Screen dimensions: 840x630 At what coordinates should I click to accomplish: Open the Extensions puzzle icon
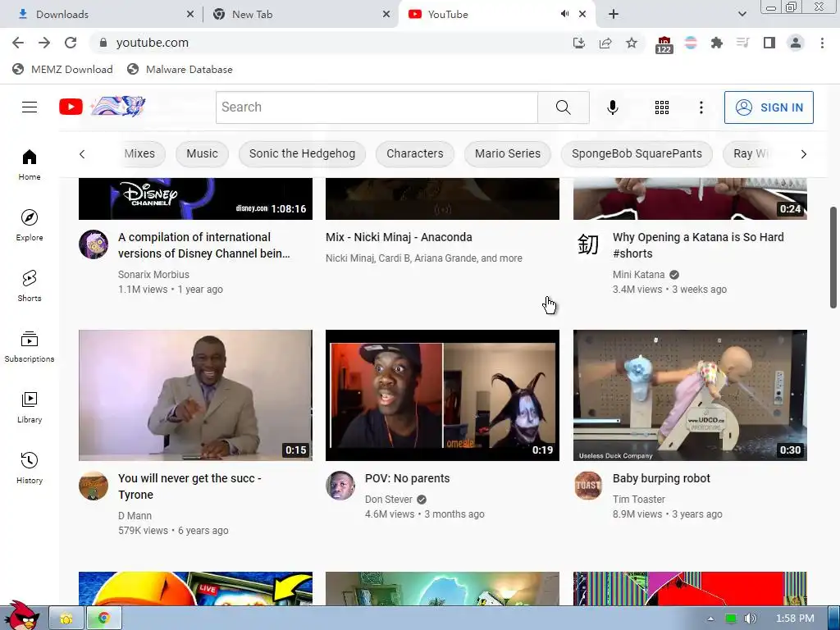716,43
